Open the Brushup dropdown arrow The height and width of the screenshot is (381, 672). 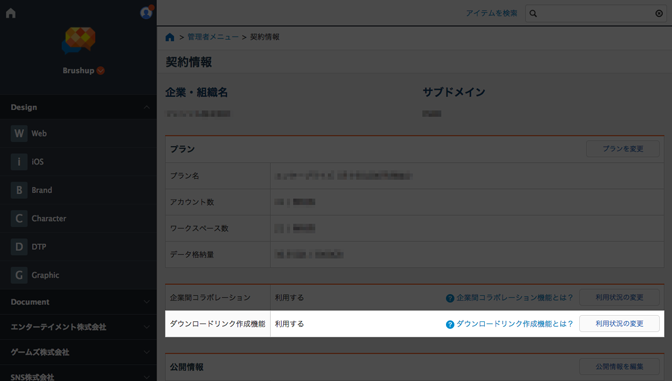[x=100, y=71]
